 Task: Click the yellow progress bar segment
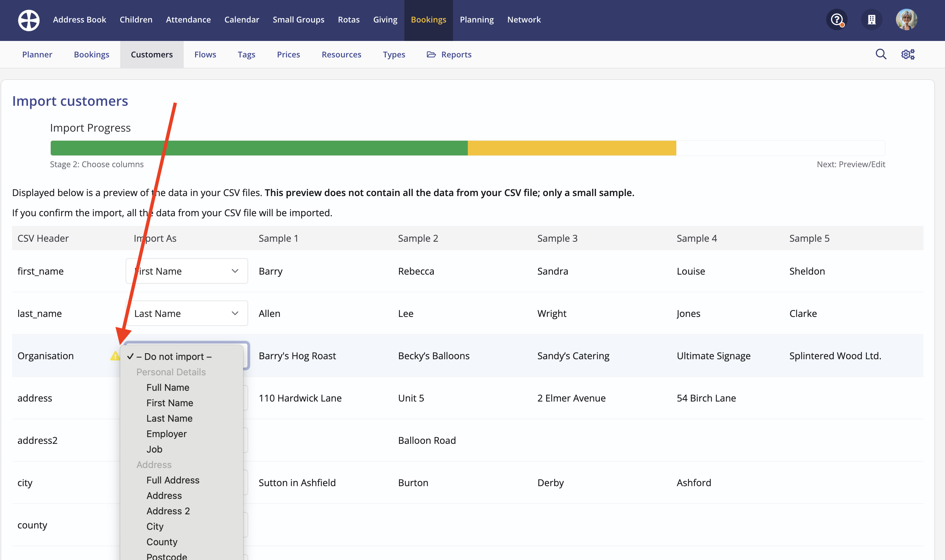571,148
